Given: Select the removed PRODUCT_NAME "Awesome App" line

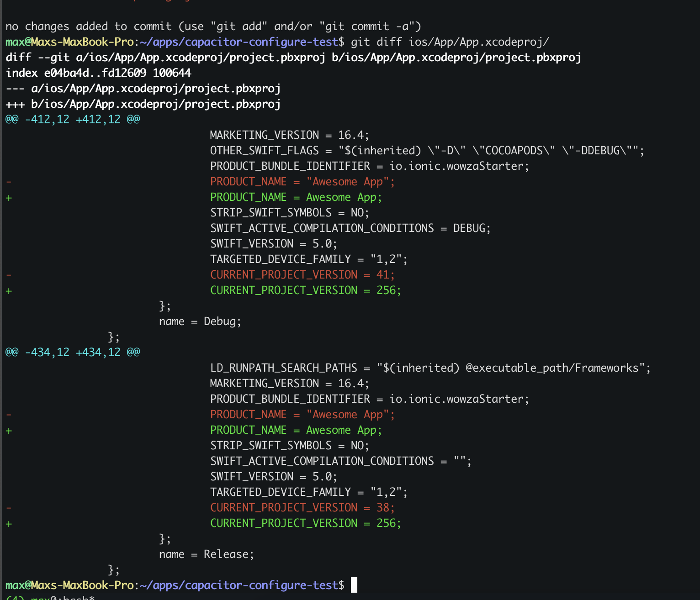Looking at the screenshot, I should click(302, 181).
